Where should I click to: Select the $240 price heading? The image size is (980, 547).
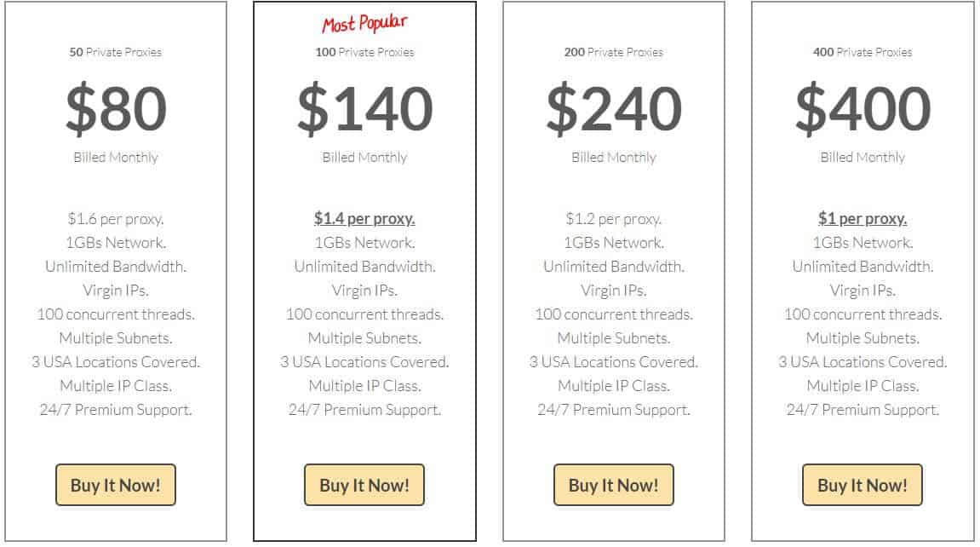[x=614, y=109]
